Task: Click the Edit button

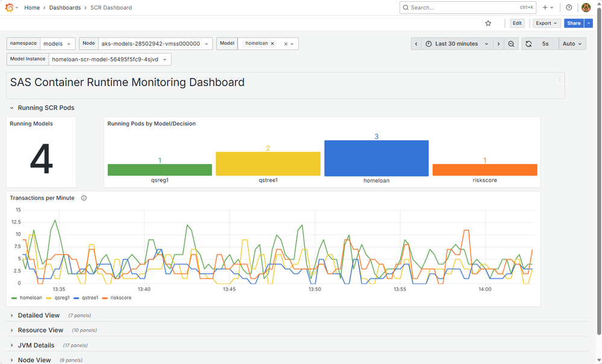Action: 517,23
